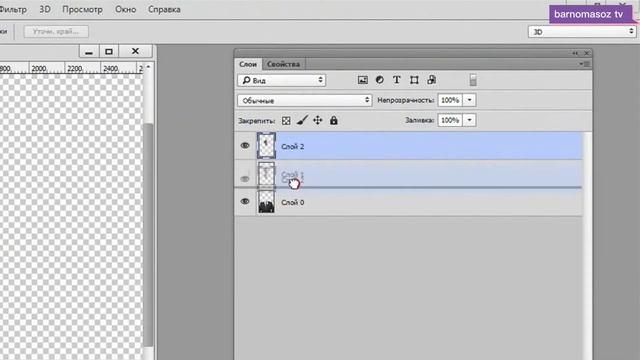The width and height of the screenshot is (640, 360).
Task: Filter layers by smart object icon
Action: [x=431, y=80]
